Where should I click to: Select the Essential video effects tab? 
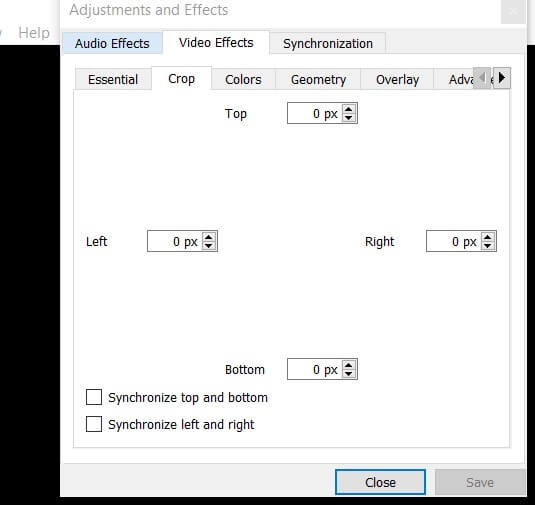coord(113,80)
